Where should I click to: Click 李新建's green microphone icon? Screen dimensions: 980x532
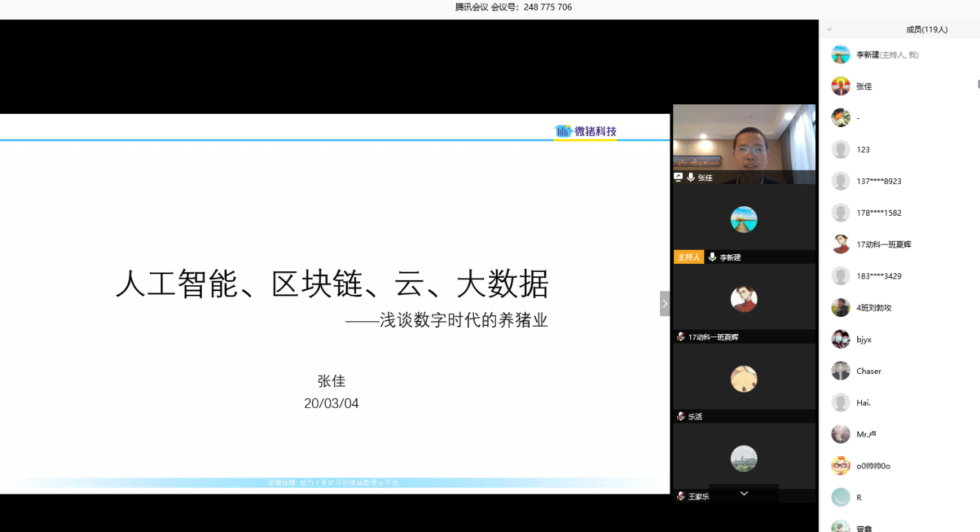tap(712, 257)
